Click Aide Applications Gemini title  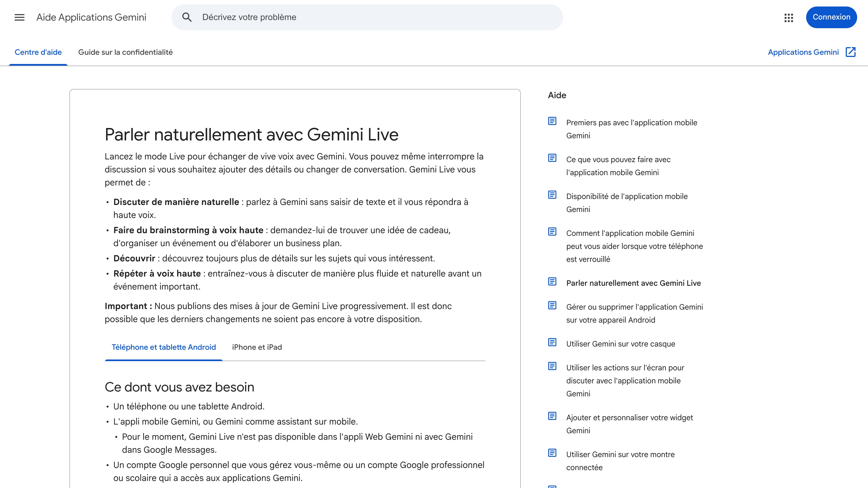(91, 17)
